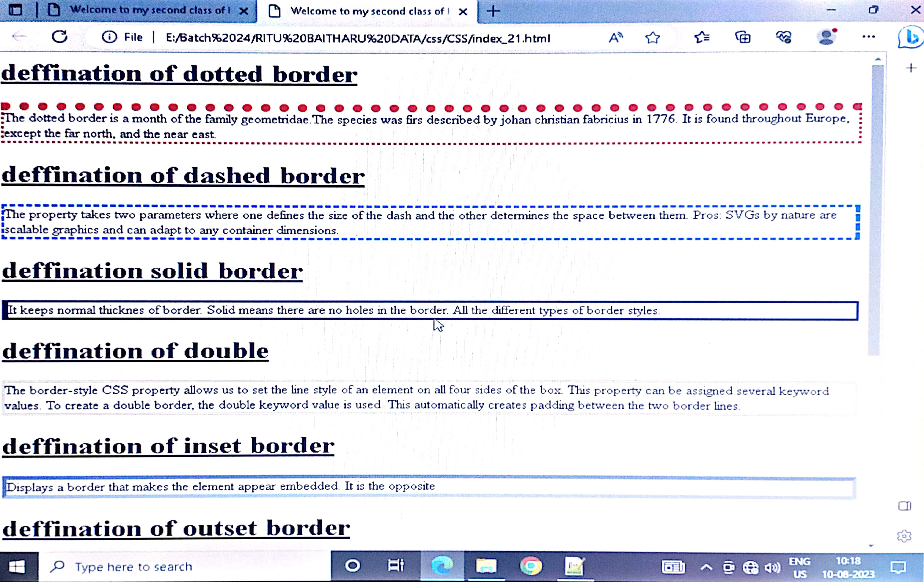Open the profile avatar icon
Screen dimensions: 924x582
[x=826, y=37]
